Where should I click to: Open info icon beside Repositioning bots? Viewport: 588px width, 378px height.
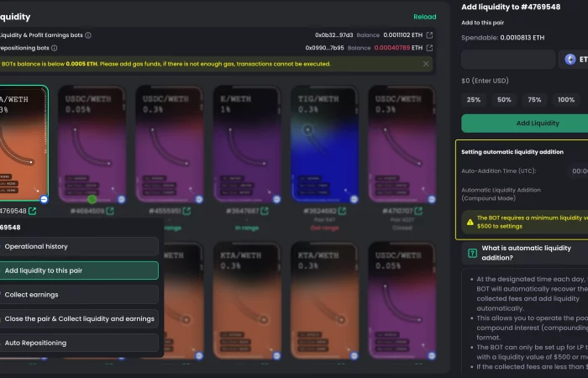(54, 48)
